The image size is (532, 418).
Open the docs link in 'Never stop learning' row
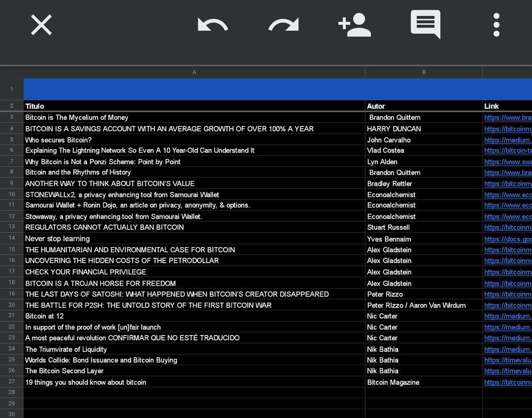tap(508, 239)
